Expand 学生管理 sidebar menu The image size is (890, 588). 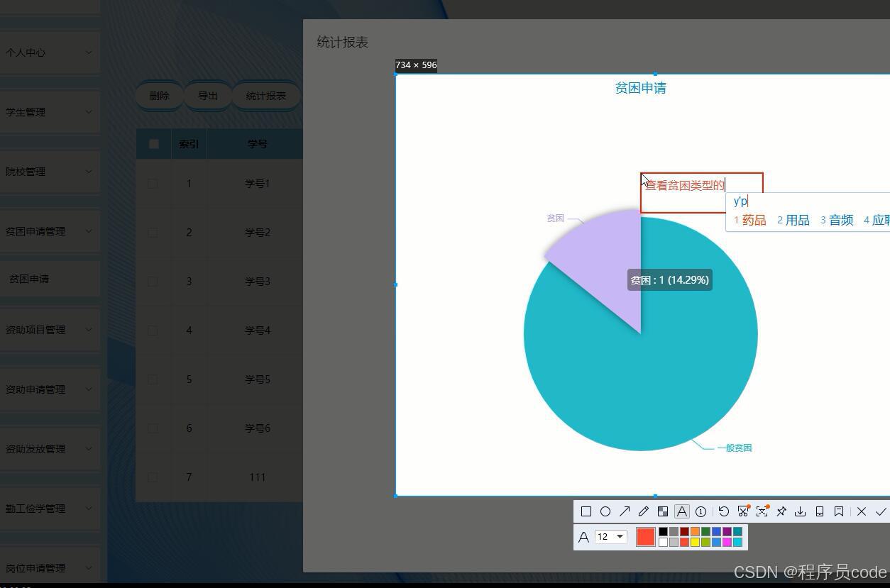coord(49,112)
